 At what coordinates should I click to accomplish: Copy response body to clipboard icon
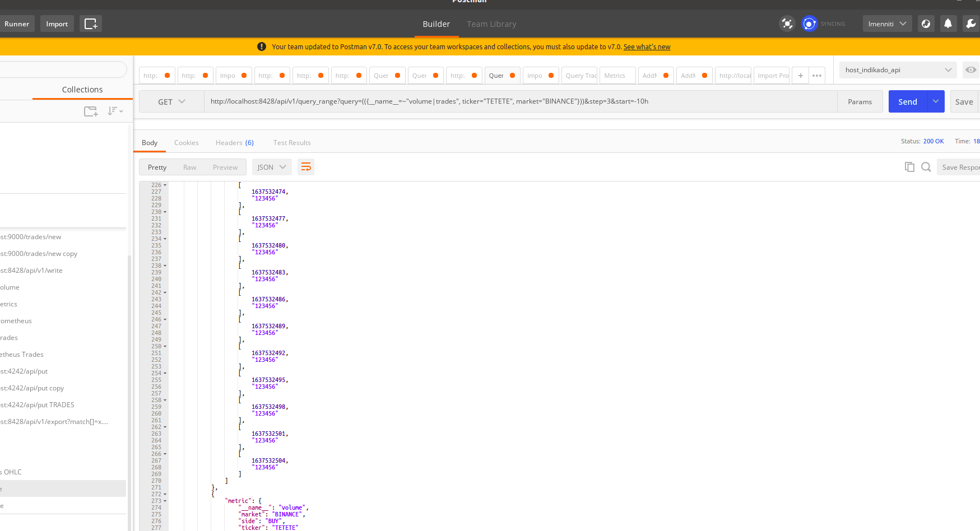(x=909, y=167)
